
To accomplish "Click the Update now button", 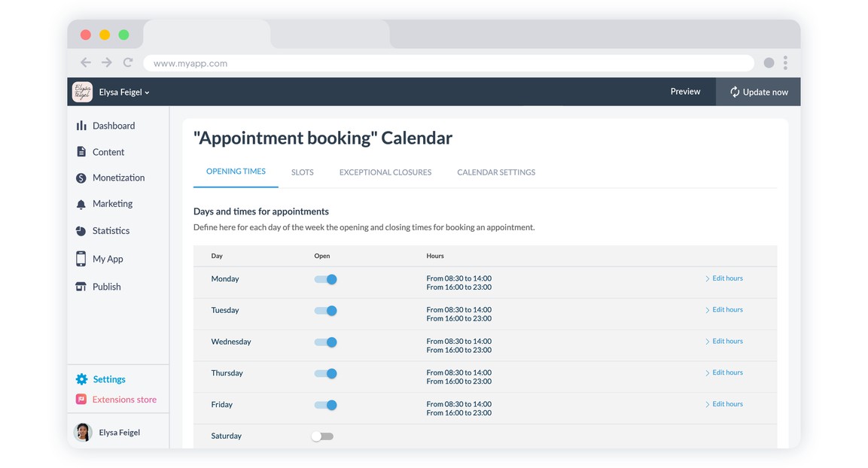I will tap(758, 92).
